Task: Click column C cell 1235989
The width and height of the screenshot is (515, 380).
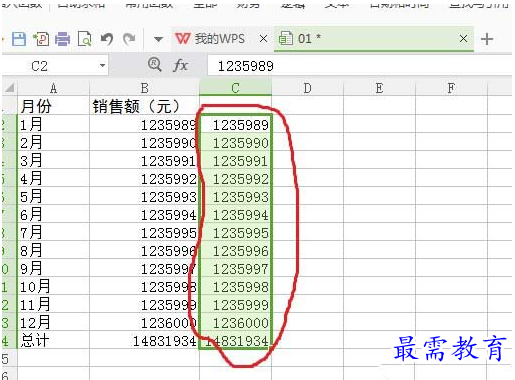Action: pyautogui.click(x=236, y=125)
